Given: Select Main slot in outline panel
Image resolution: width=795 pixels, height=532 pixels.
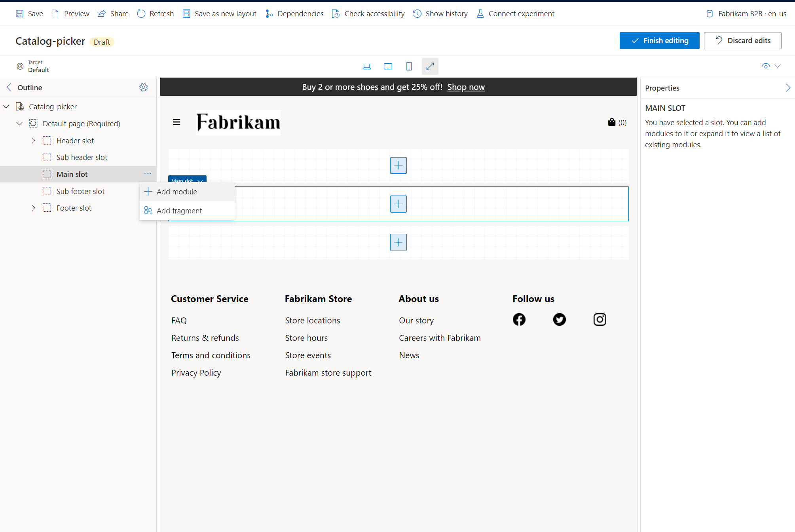Looking at the screenshot, I should click(71, 174).
